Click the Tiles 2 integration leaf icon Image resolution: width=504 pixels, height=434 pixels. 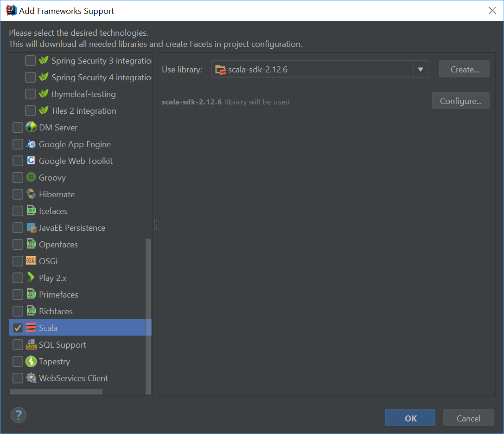44,110
